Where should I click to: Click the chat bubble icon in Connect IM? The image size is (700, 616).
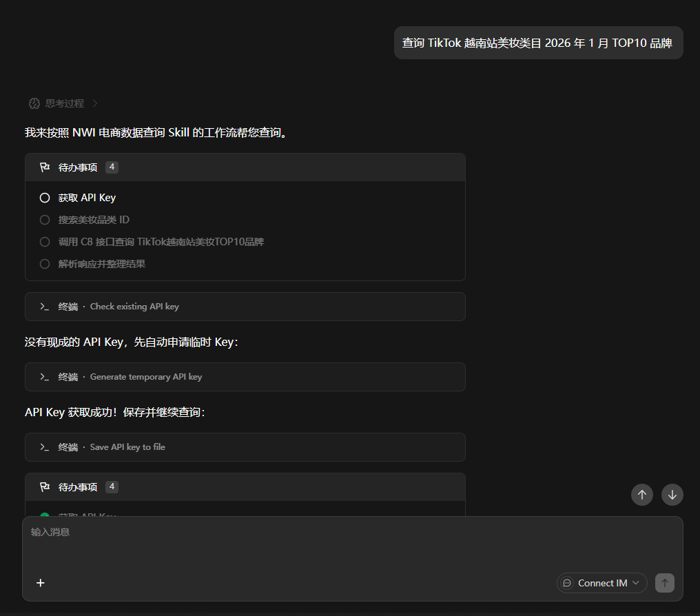[x=567, y=583]
